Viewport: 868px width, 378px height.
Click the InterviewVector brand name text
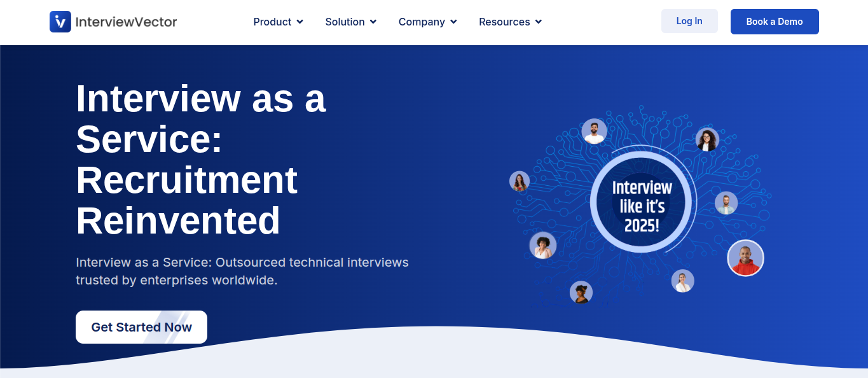click(126, 22)
